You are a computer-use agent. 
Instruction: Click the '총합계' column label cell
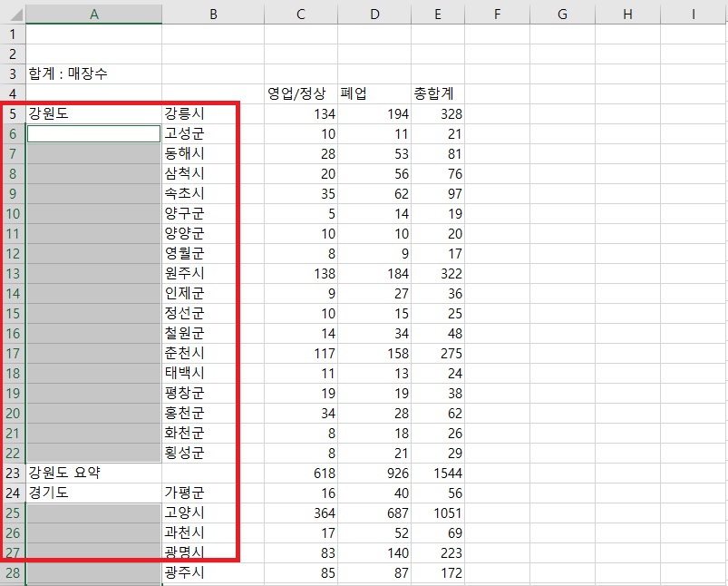coord(438,93)
